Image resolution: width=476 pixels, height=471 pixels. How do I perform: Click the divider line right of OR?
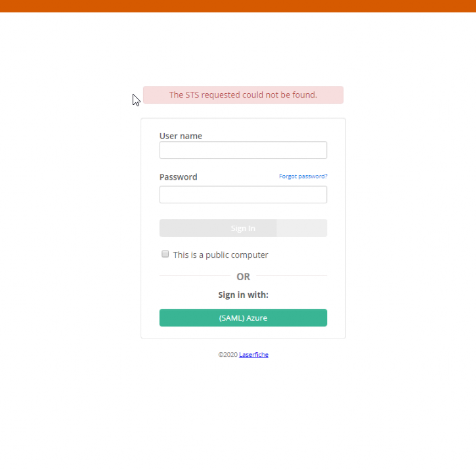click(x=292, y=276)
